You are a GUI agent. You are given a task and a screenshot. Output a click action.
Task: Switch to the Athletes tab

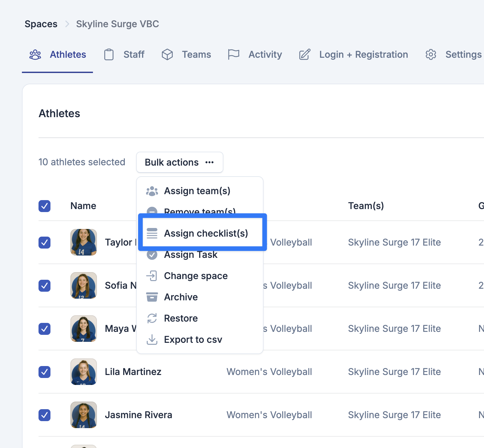click(x=57, y=54)
